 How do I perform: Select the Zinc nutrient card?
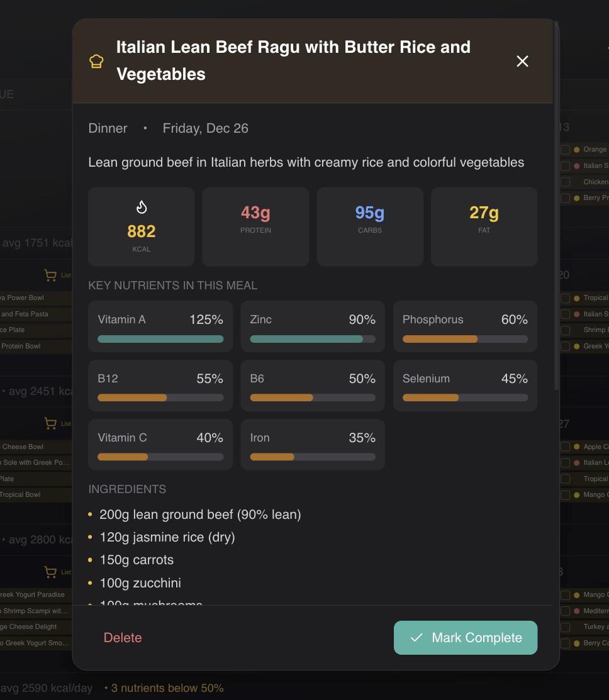point(313,326)
